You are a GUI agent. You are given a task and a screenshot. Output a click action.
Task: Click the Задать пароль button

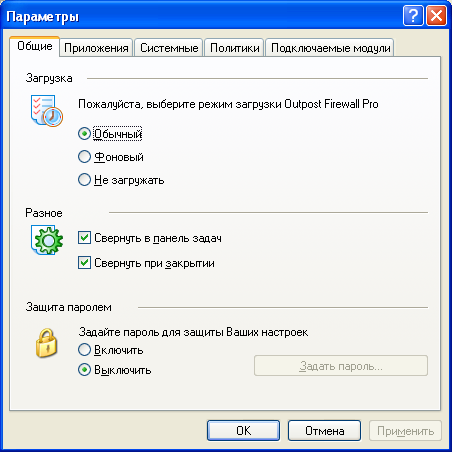tap(341, 366)
